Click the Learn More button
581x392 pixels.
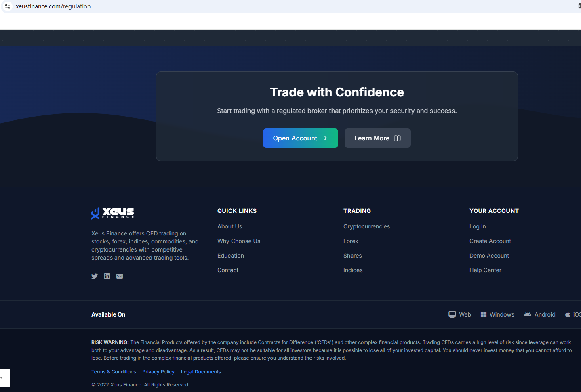(x=378, y=138)
